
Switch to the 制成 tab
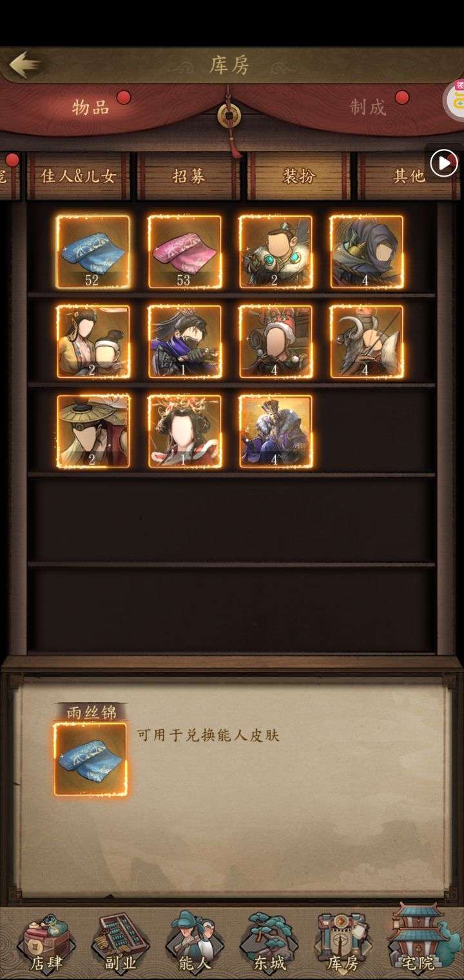[x=367, y=107]
